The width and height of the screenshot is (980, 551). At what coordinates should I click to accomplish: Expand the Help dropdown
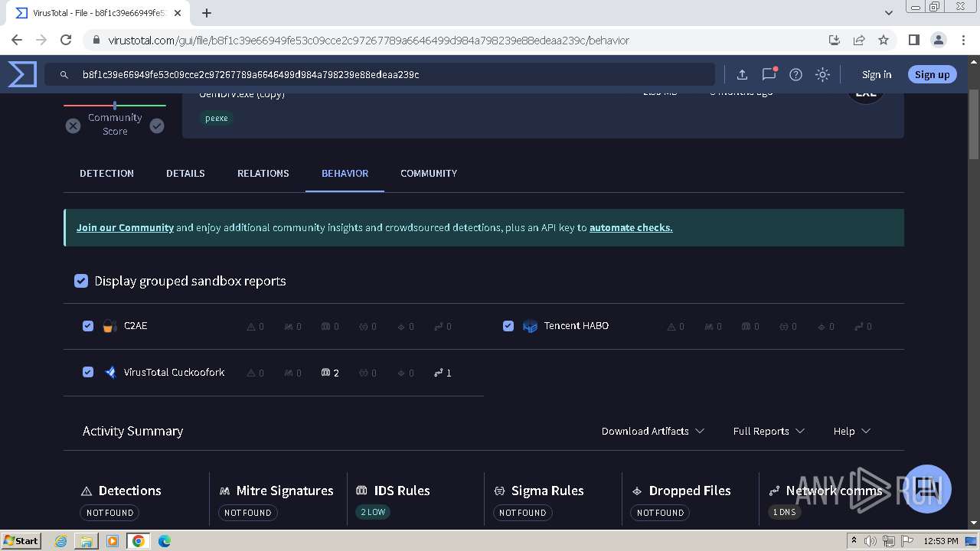coord(852,431)
